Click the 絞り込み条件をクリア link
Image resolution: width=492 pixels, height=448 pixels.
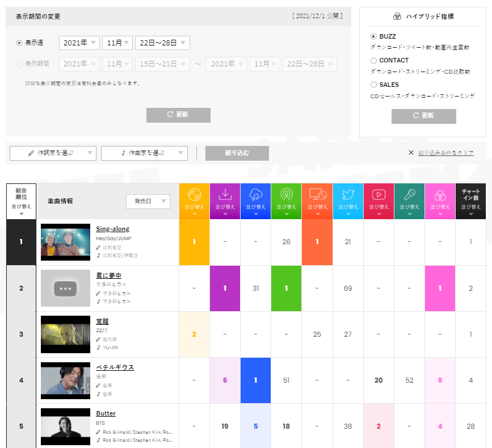pos(446,153)
